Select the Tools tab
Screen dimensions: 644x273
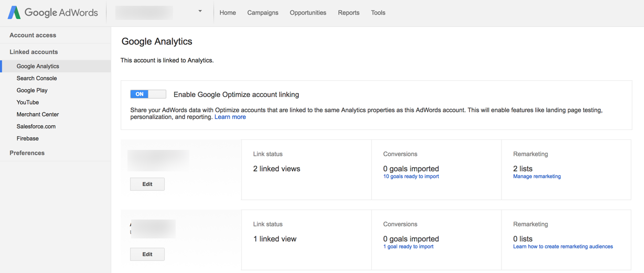pos(378,13)
